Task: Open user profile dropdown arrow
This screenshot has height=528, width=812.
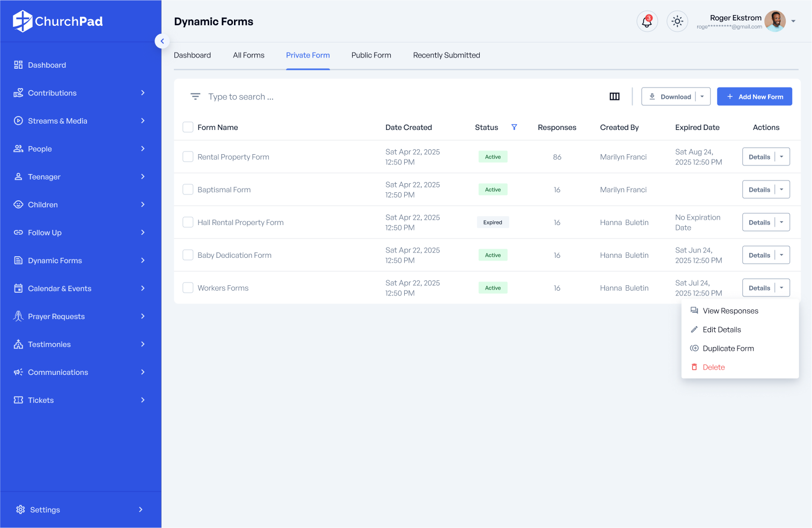Action: point(793,21)
